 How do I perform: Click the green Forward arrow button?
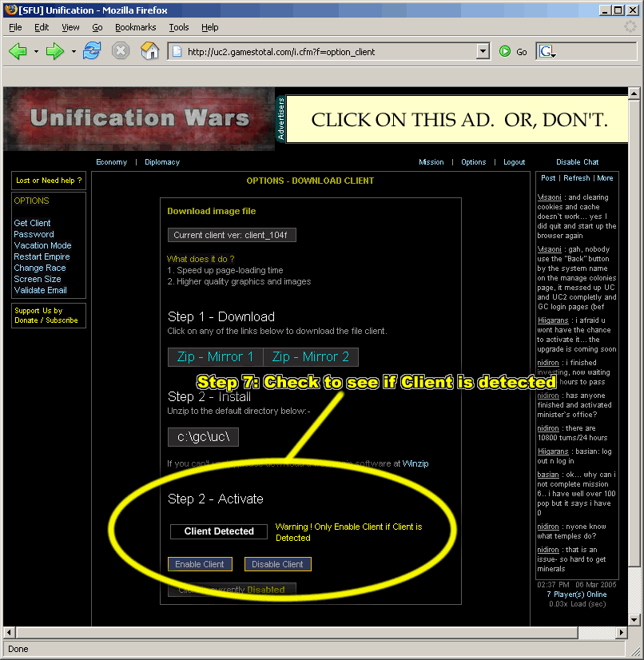point(54,51)
